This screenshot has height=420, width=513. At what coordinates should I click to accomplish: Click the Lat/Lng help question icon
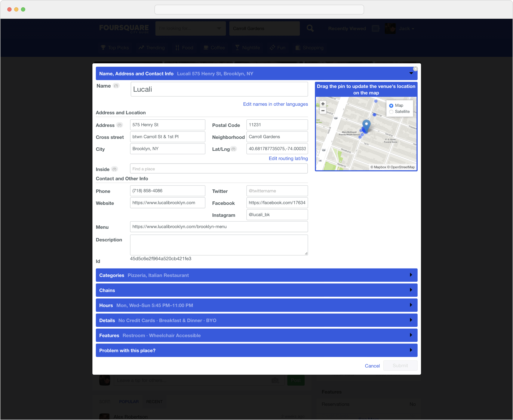coord(233,149)
